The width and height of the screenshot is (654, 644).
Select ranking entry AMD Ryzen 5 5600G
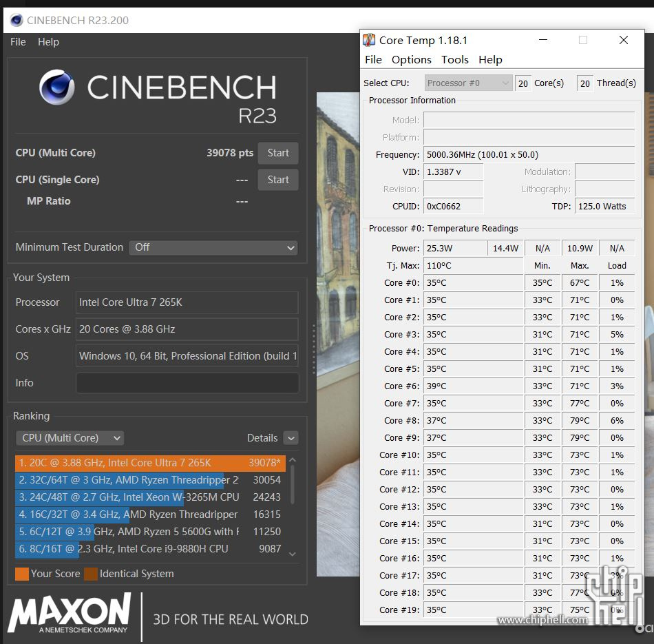[150, 531]
